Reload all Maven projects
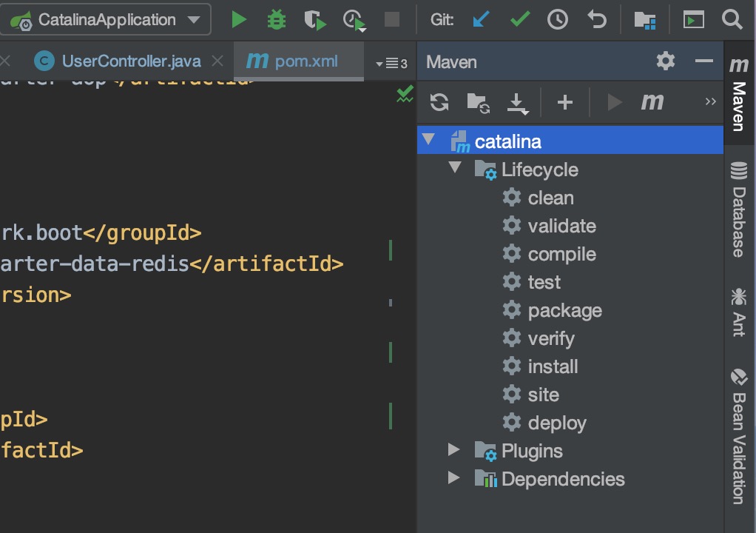Screen dimensions: 756x533 (439, 102)
